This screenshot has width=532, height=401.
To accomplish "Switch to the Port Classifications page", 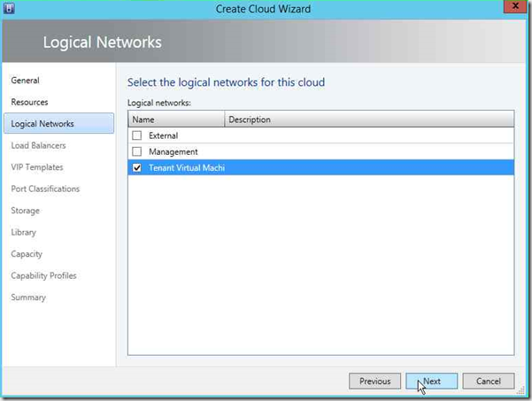I will point(45,189).
